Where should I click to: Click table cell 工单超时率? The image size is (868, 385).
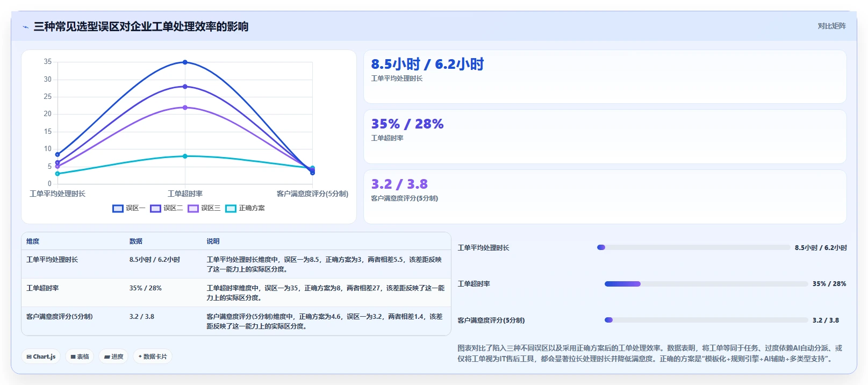click(x=42, y=288)
